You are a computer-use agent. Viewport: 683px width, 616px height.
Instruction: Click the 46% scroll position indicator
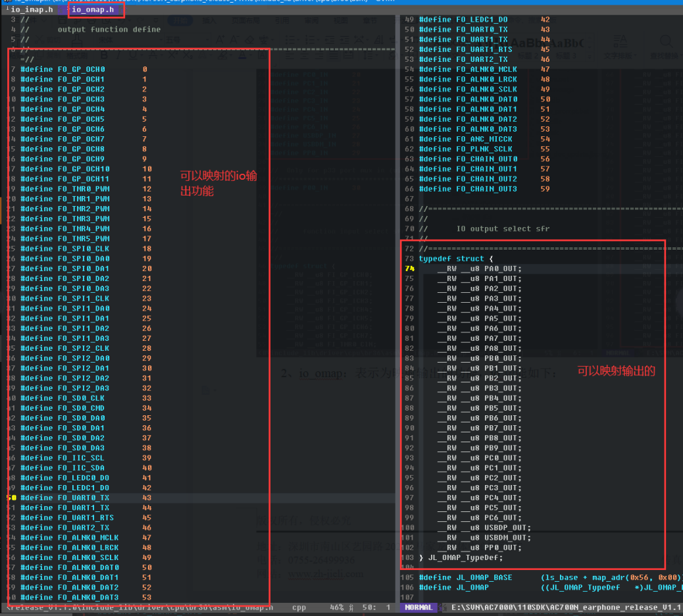(337, 607)
